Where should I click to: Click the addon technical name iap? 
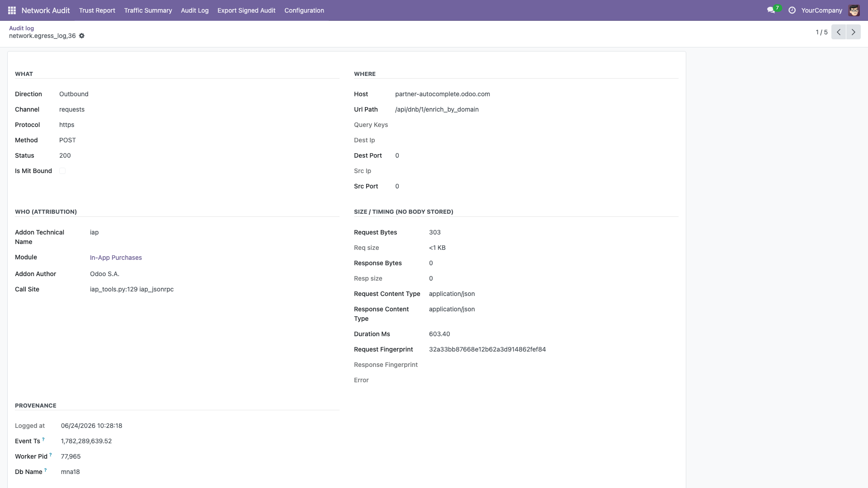click(94, 232)
